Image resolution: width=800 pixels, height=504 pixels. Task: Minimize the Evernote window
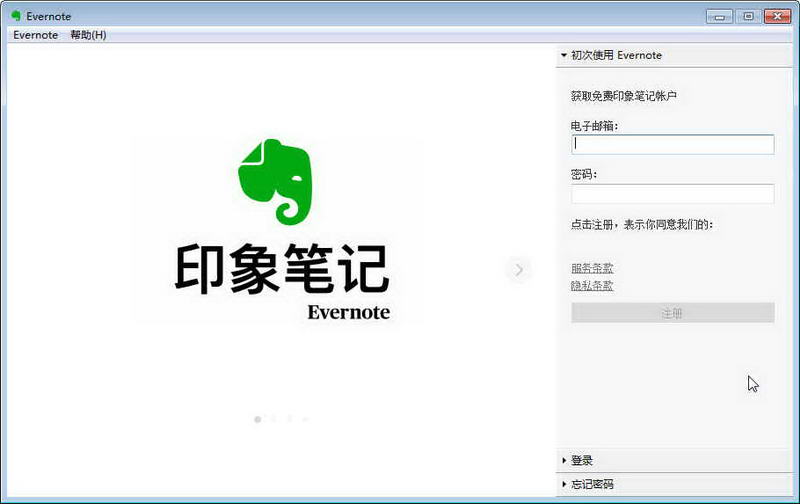pyautogui.click(x=719, y=16)
